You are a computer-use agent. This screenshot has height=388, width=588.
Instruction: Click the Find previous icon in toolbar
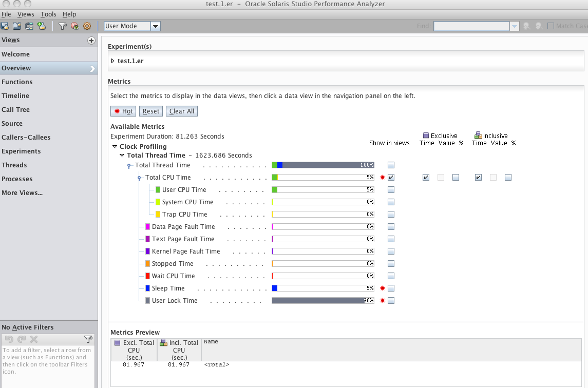click(527, 26)
